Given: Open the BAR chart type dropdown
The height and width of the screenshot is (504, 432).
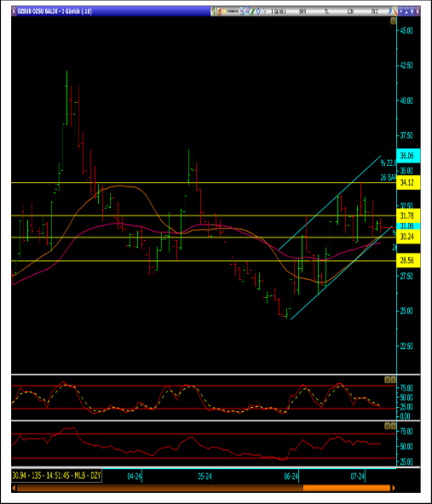Looking at the screenshot, I should [x=302, y=12].
